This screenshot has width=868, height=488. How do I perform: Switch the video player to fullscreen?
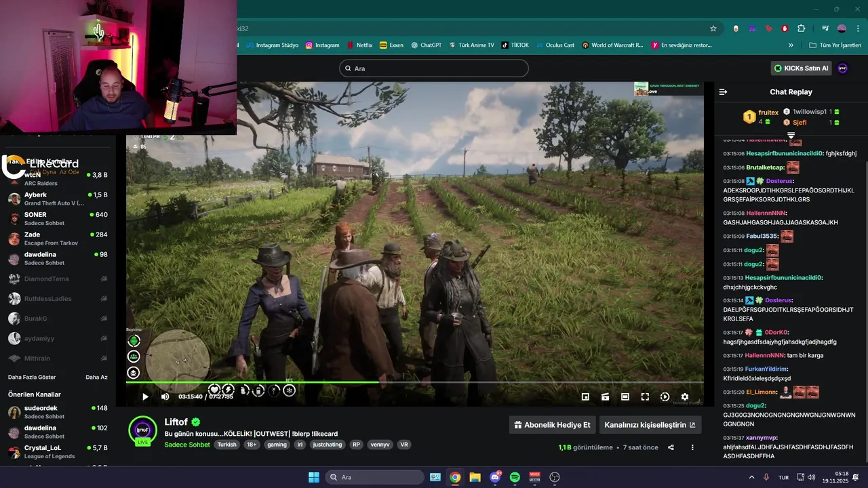coord(645,396)
